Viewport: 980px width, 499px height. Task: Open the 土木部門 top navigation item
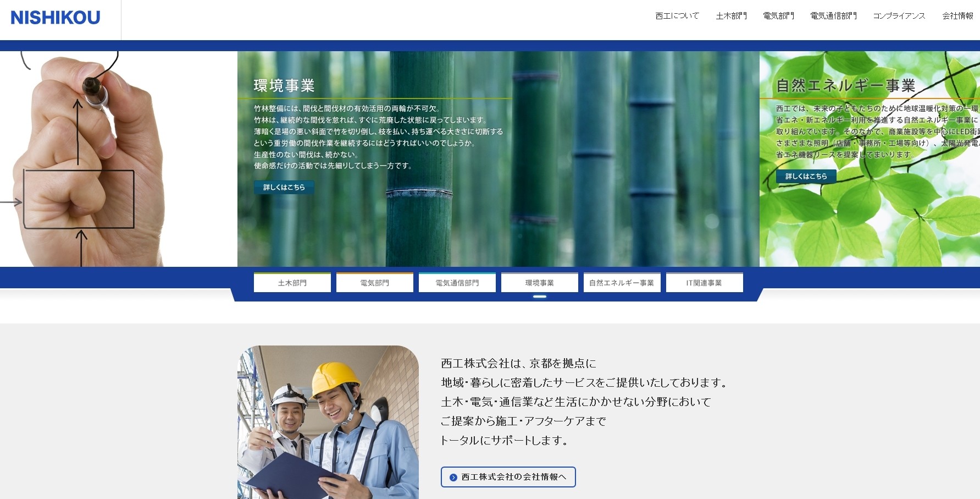coord(731,16)
